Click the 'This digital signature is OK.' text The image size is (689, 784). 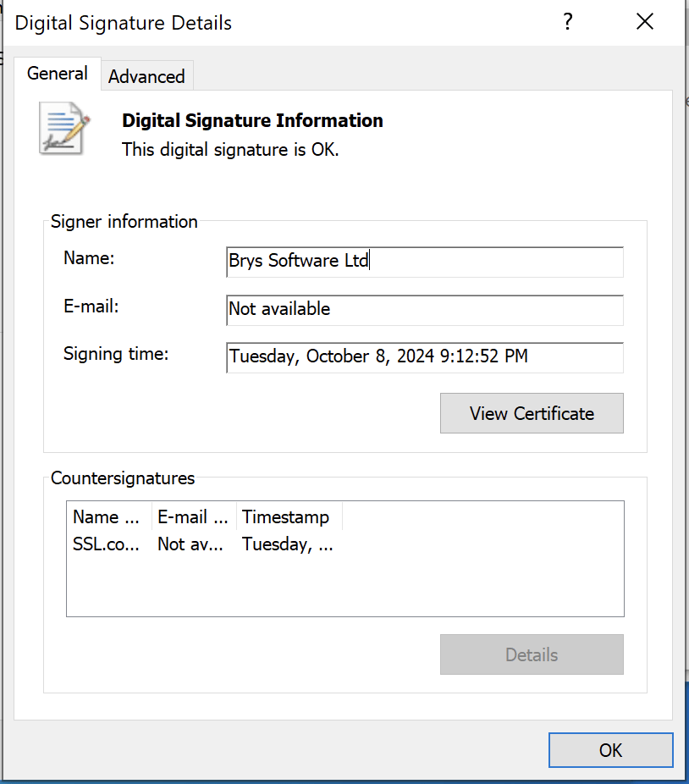coord(230,150)
